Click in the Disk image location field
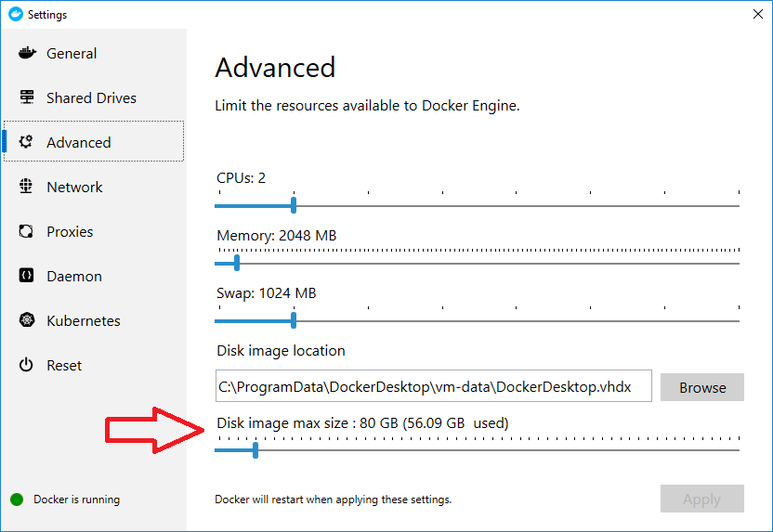The height and width of the screenshot is (532, 773). click(x=433, y=386)
